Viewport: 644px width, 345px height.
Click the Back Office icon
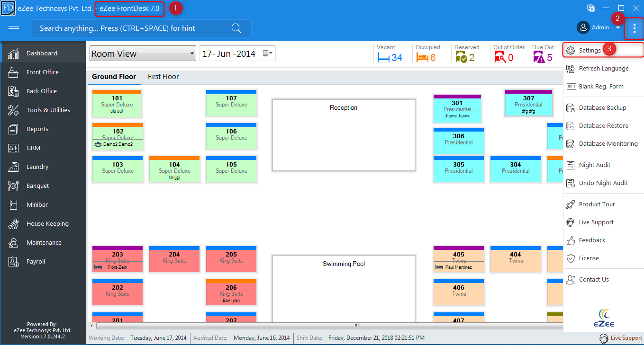[x=13, y=91]
